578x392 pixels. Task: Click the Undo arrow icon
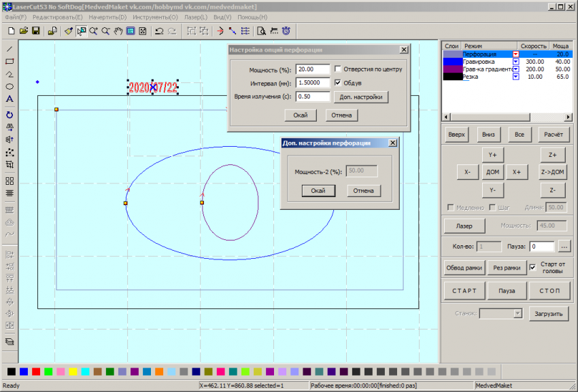pyautogui.click(x=159, y=31)
